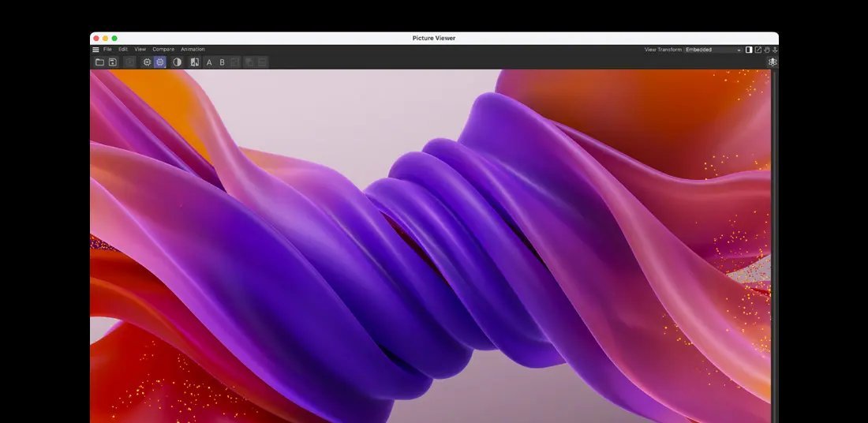Click the highlighted render chip icon
The width and height of the screenshot is (868, 423).
click(160, 62)
